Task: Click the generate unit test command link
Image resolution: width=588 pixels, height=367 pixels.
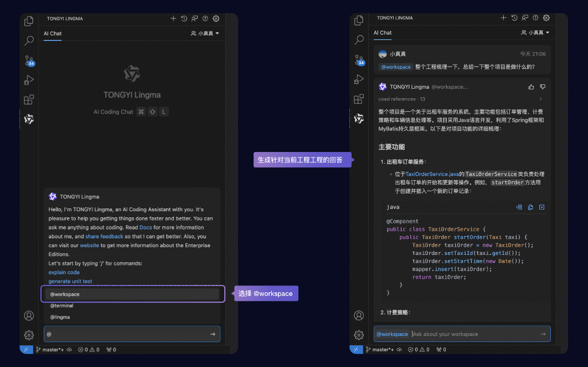Action: (70, 282)
